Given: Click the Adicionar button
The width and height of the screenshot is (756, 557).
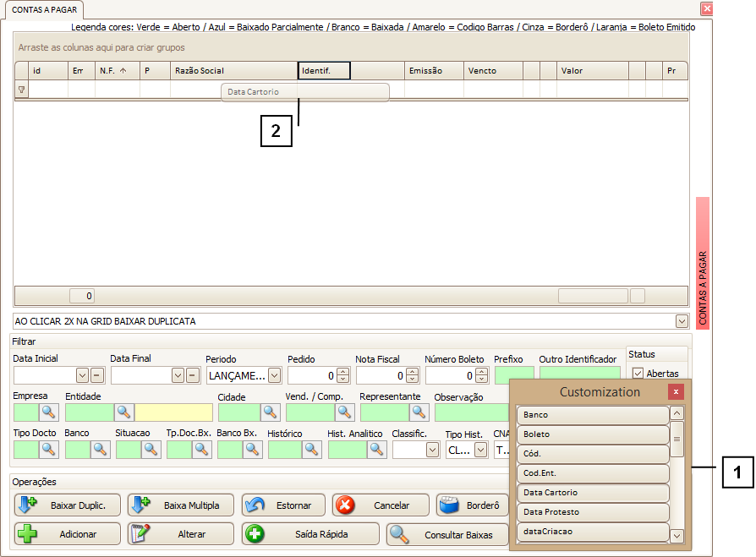Looking at the screenshot, I should click(67, 534).
